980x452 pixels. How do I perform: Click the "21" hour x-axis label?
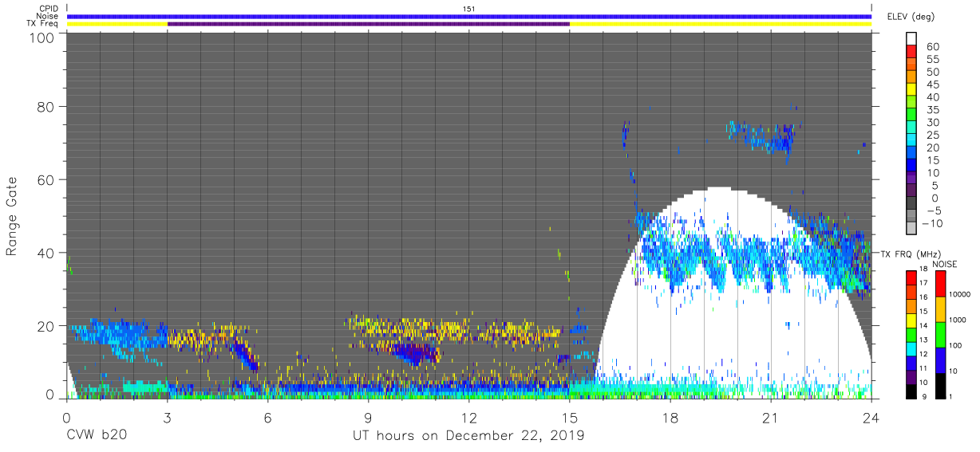pos(771,417)
